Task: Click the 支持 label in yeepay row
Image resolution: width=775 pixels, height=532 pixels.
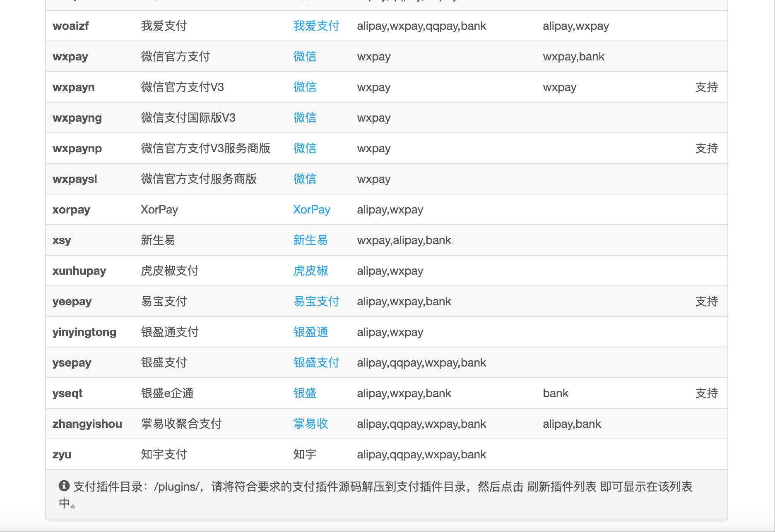Action: point(706,302)
